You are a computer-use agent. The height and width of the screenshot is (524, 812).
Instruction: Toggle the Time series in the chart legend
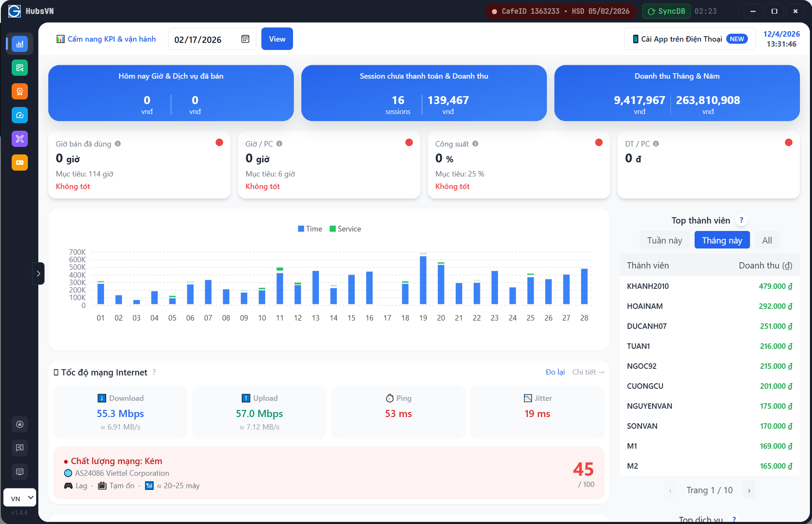pos(310,229)
